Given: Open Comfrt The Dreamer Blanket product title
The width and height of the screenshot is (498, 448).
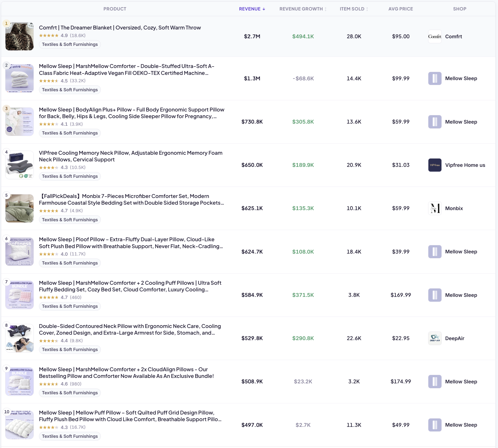Looking at the screenshot, I should tap(120, 28).
